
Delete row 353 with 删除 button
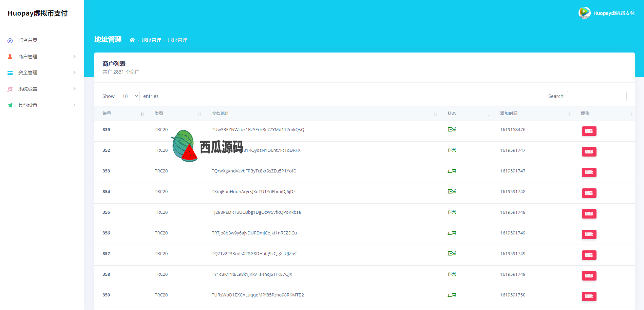click(589, 172)
